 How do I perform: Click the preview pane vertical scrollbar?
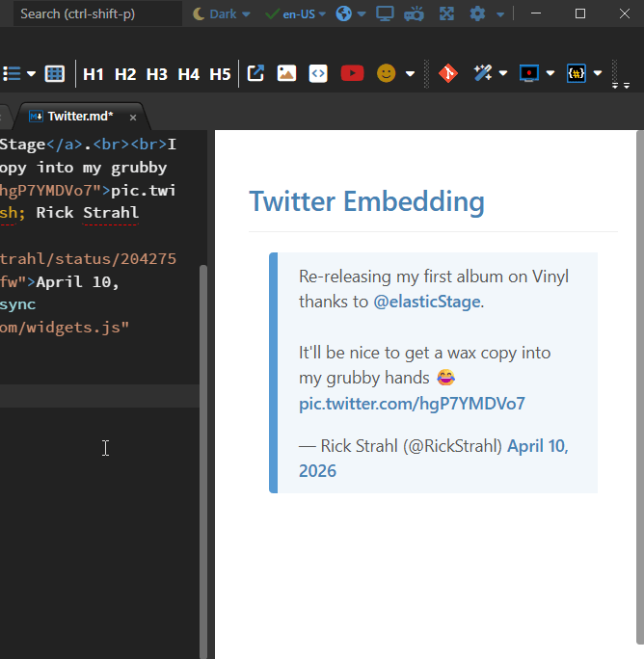pyautogui.click(x=640, y=386)
